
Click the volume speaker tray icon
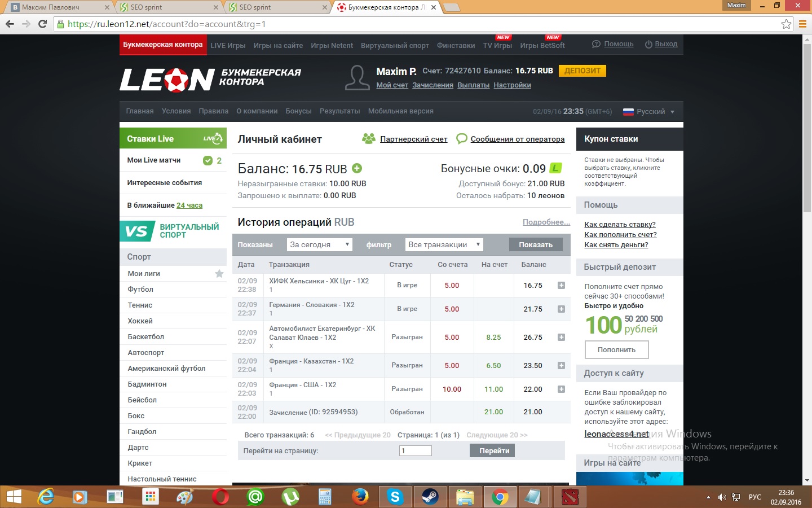point(722,497)
